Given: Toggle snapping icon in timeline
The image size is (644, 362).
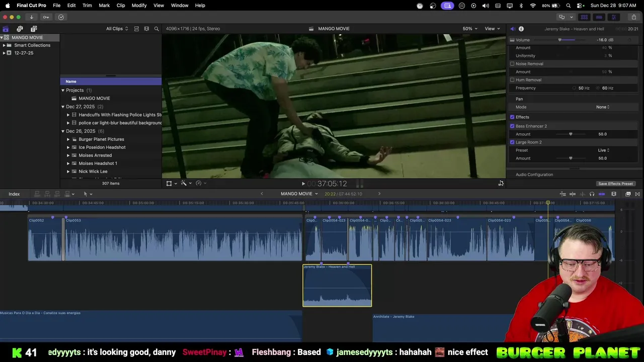Looking at the screenshot, I should 602,194.
